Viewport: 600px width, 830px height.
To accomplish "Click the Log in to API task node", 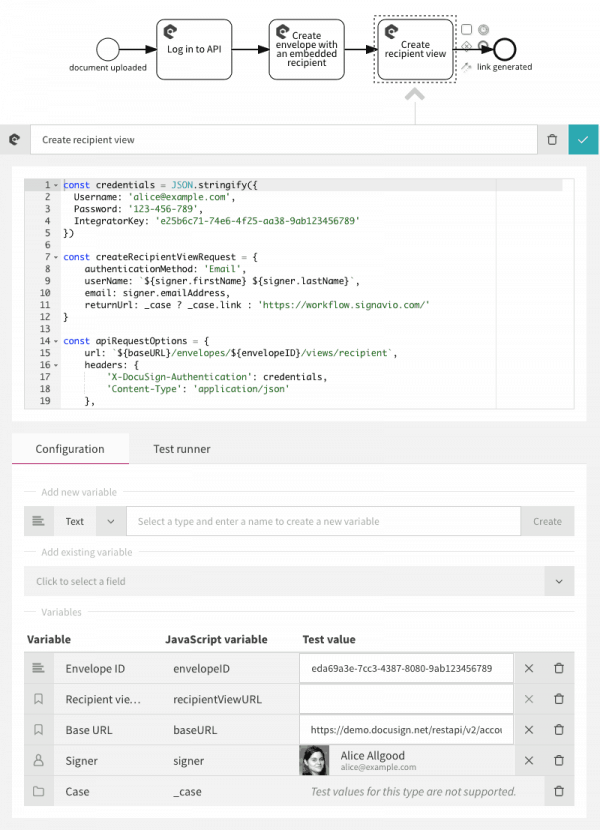I will coord(194,47).
